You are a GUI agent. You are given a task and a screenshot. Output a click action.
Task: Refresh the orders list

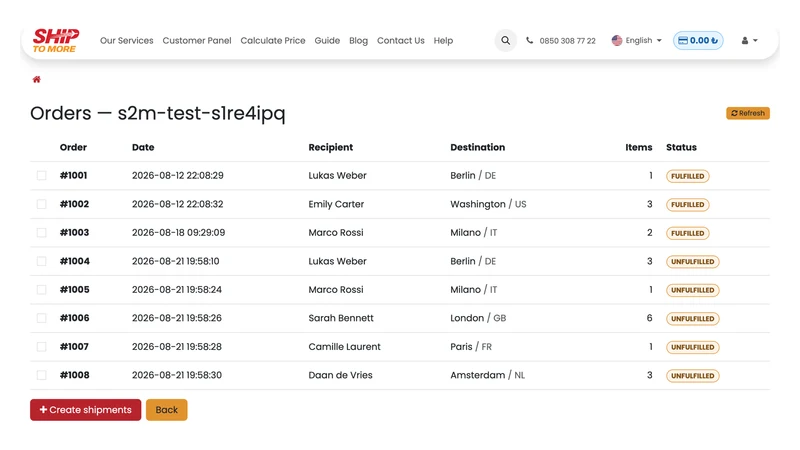748,113
